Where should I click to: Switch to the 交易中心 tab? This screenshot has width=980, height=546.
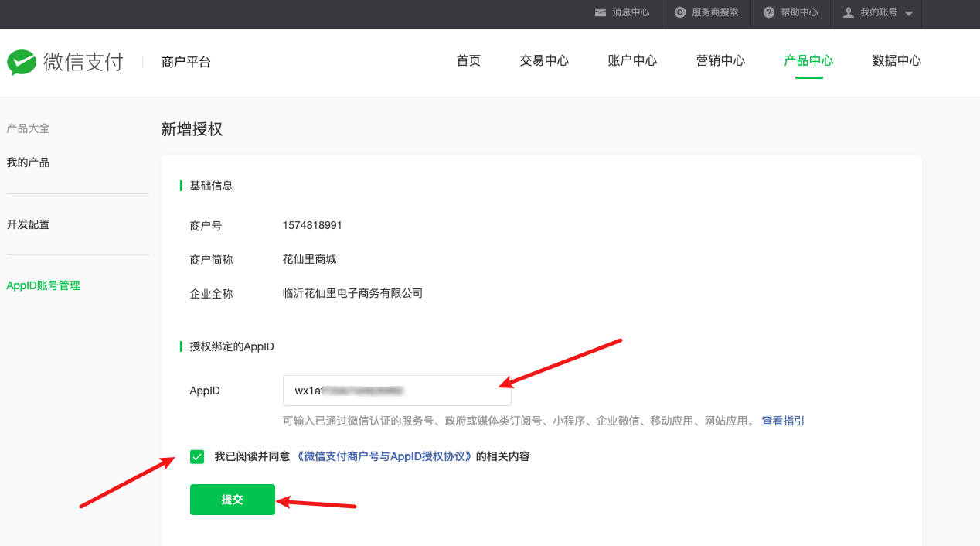tap(544, 61)
